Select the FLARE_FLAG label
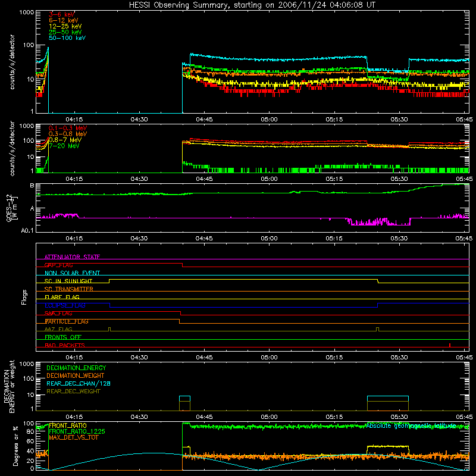 point(62,297)
